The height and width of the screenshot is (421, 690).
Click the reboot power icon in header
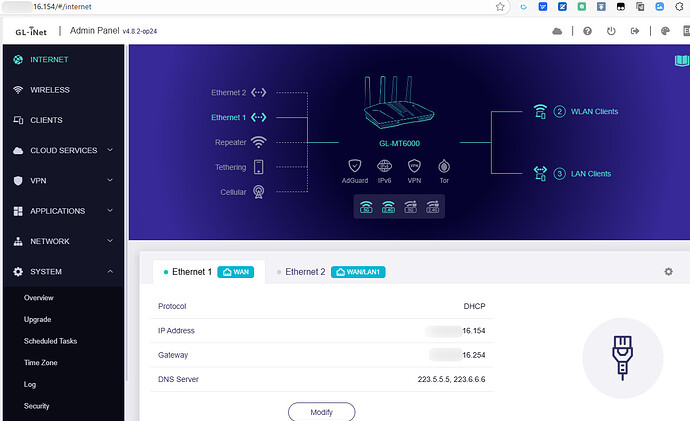(x=611, y=31)
